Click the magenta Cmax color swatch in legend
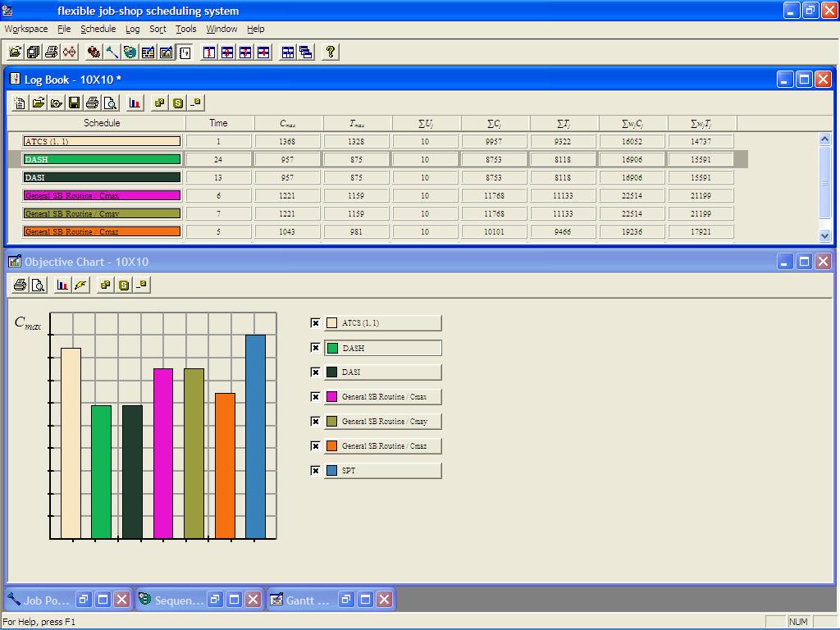Viewport: 840px width, 630px height. (332, 397)
